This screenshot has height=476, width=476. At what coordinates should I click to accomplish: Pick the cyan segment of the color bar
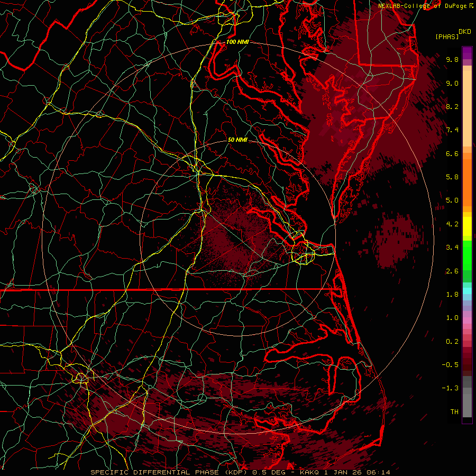467,291
